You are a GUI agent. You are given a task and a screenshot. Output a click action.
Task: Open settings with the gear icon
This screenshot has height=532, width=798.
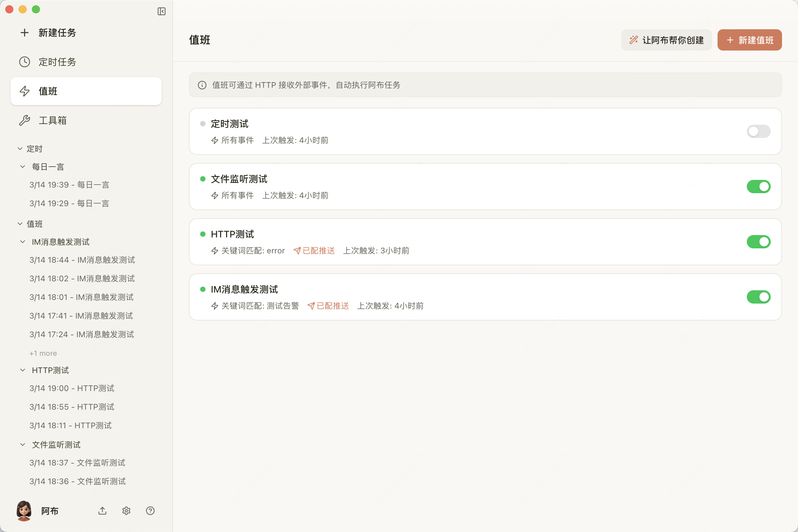(126, 511)
